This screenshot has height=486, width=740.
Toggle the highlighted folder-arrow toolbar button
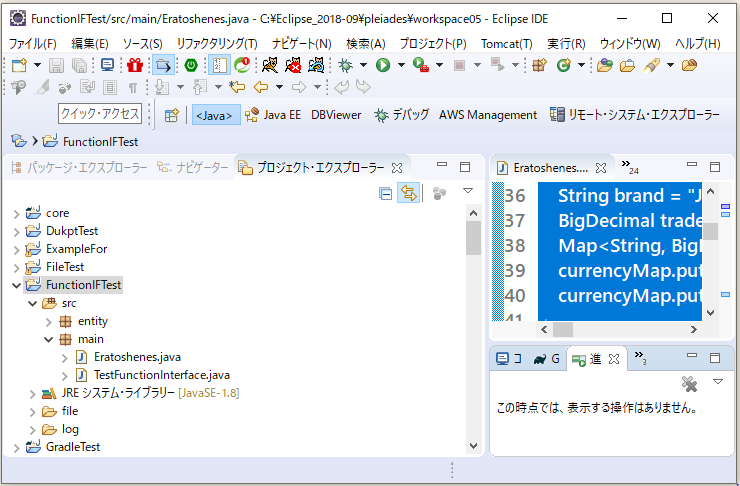coord(163,65)
